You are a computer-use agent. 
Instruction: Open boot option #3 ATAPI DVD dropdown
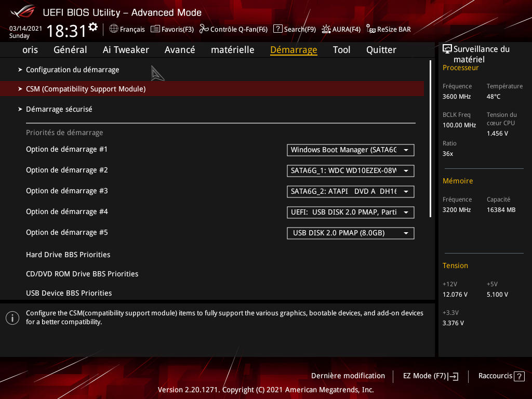(351, 191)
